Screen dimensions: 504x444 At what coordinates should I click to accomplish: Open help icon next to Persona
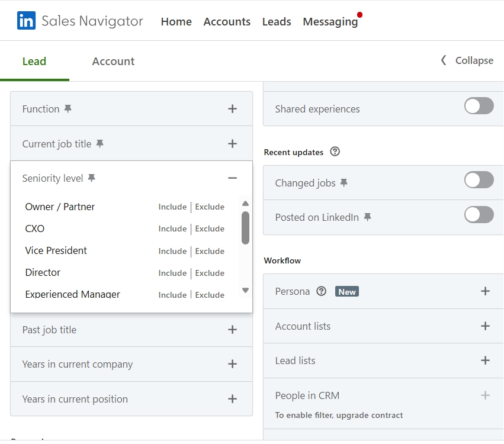pyautogui.click(x=321, y=291)
